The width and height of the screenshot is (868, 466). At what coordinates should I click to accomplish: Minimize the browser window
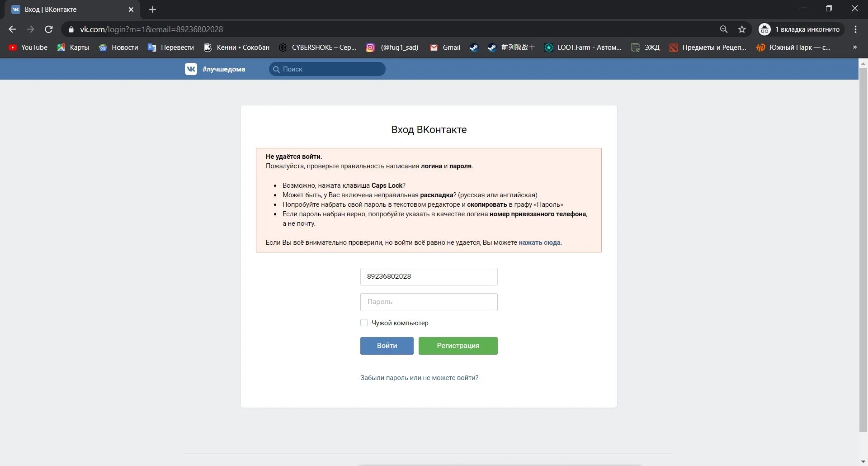click(x=803, y=9)
